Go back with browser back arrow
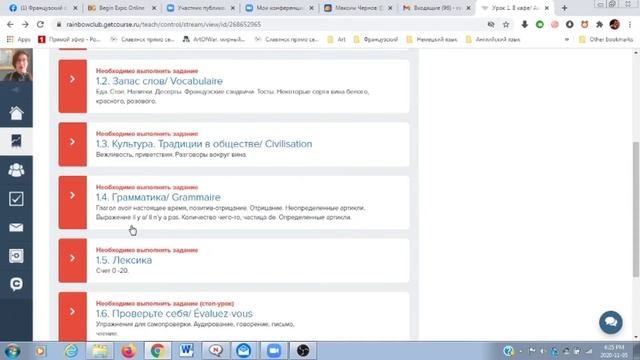 pyautogui.click(x=10, y=24)
